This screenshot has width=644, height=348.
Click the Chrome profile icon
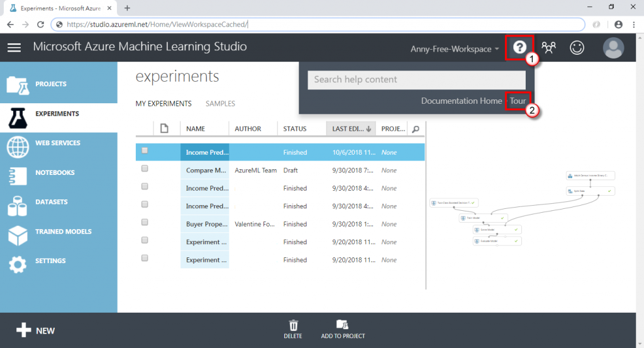(618, 25)
